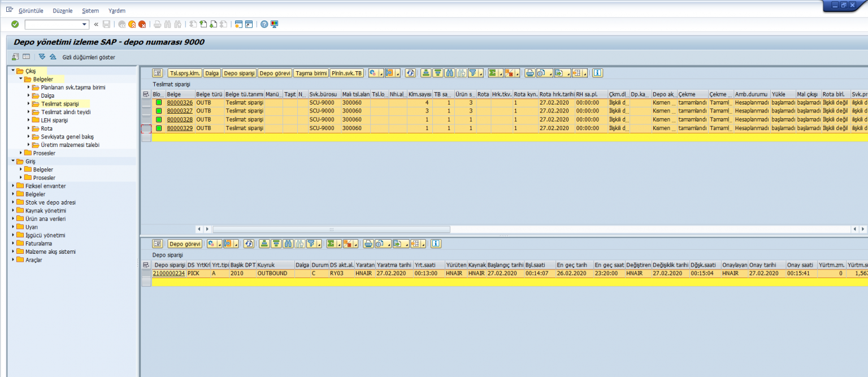The image size is (868, 377).
Task: Open the Sistem menu
Action: (90, 11)
